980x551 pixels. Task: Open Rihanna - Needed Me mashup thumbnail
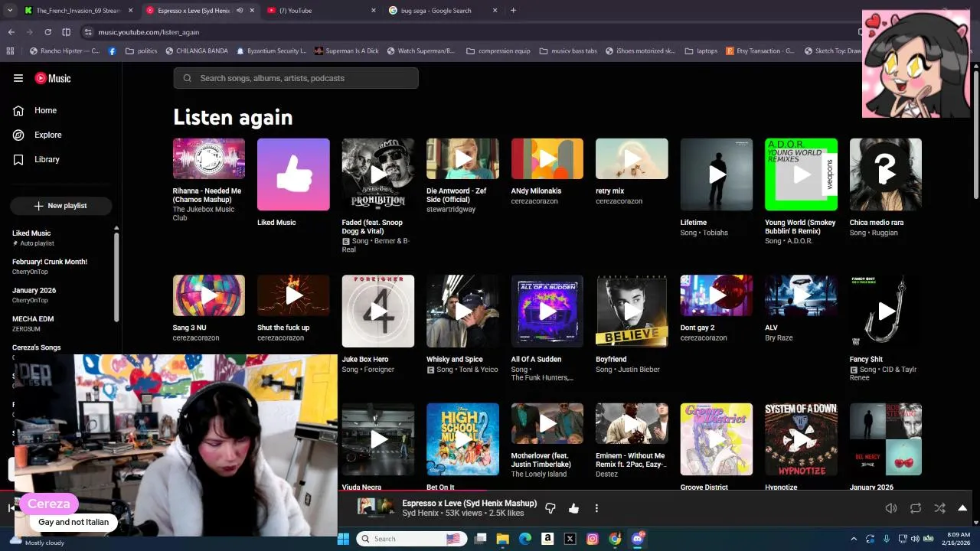point(209,158)
